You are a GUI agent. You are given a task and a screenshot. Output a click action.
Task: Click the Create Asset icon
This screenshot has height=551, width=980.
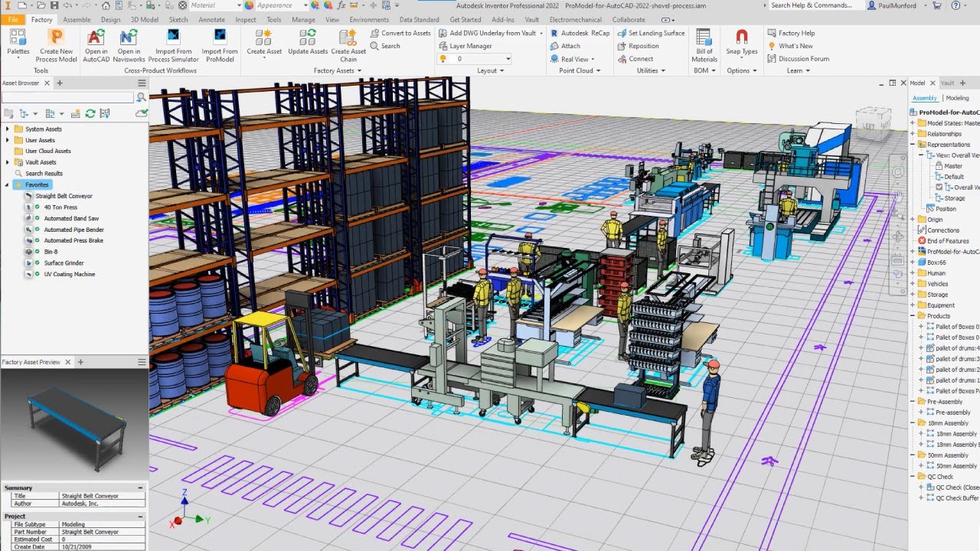[x=264, y=37]
